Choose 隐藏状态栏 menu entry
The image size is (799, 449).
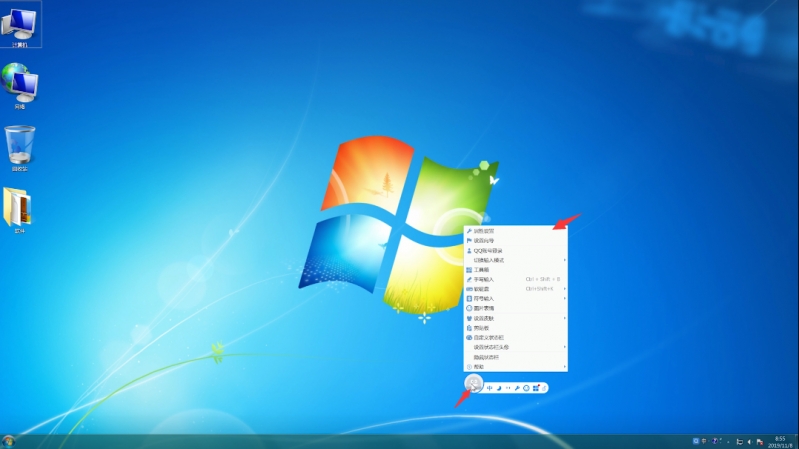pyautogui.click(x=516, y=357)
